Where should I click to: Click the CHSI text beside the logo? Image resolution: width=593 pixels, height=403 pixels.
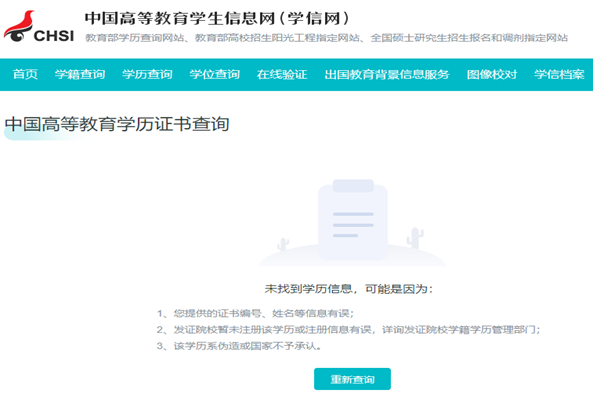click(x=54, y=36)
